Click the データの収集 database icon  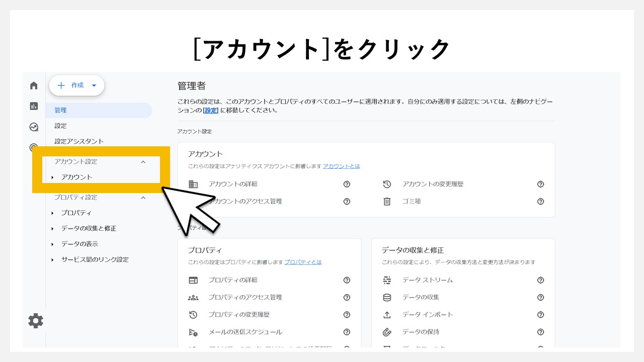(387, 297)
